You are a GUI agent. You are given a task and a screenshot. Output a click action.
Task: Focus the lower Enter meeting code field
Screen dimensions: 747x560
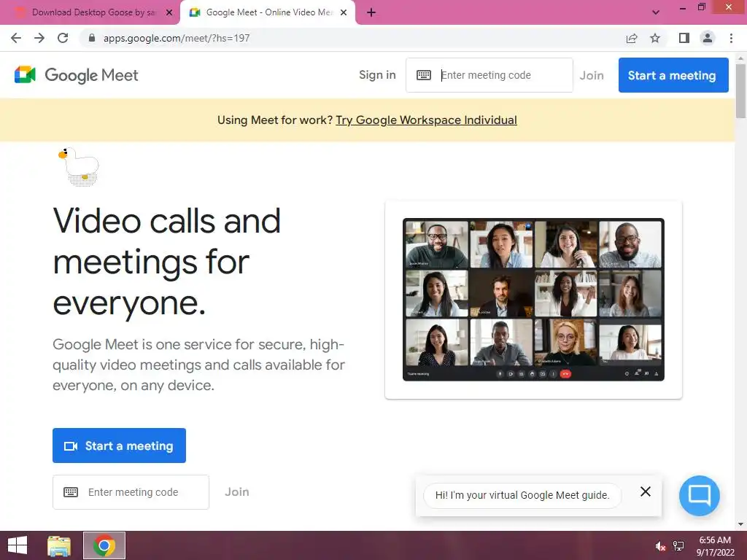tap(131, 492)
